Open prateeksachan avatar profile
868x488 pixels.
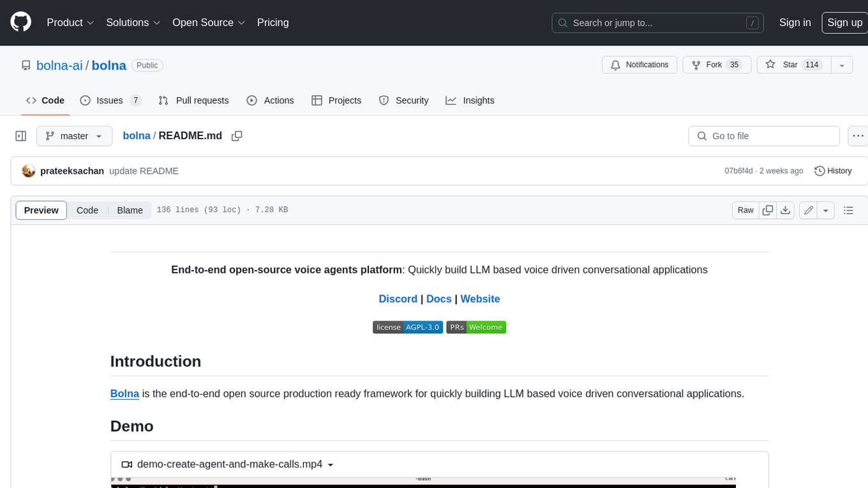tap(28, 171)
